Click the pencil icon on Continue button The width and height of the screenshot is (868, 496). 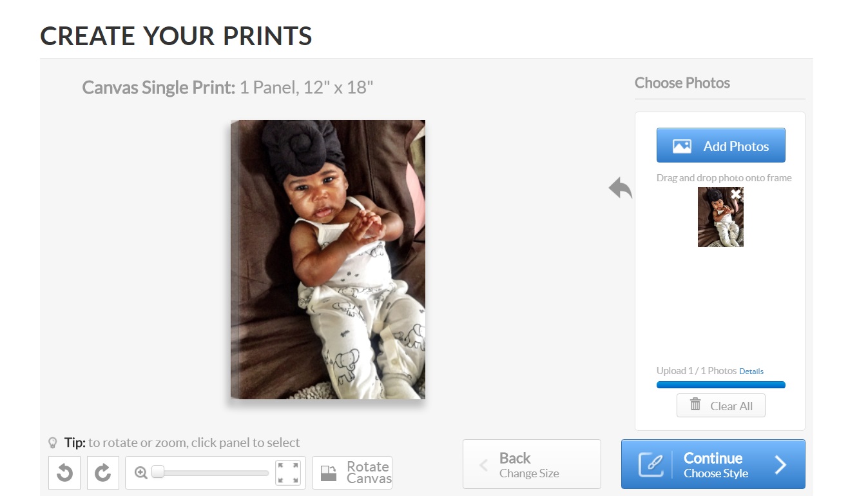click(x=651, y=464)
